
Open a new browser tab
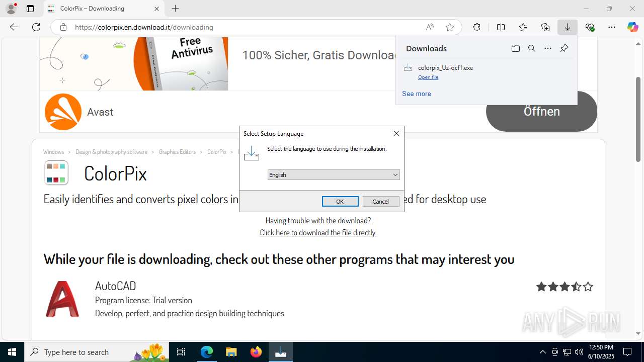point(175,9)
